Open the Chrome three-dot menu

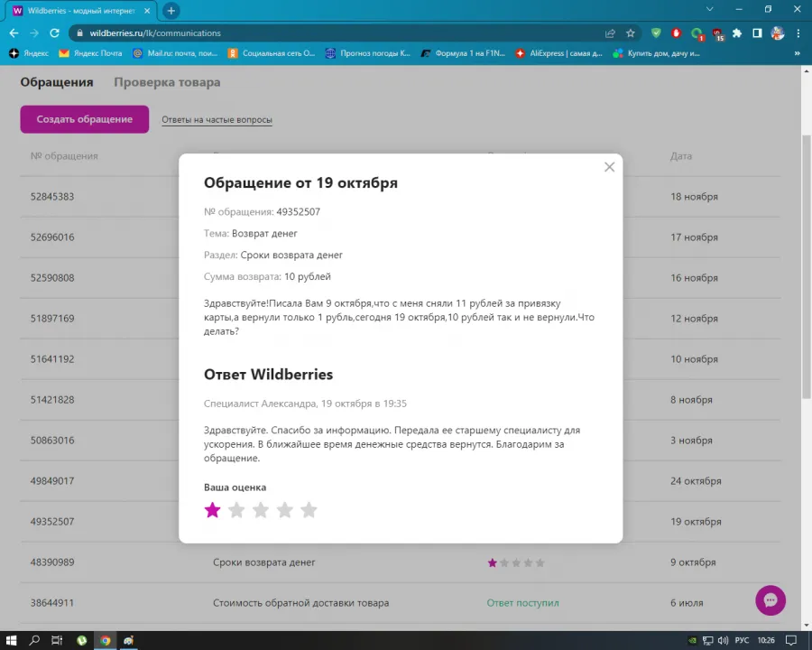coord(798,33)
